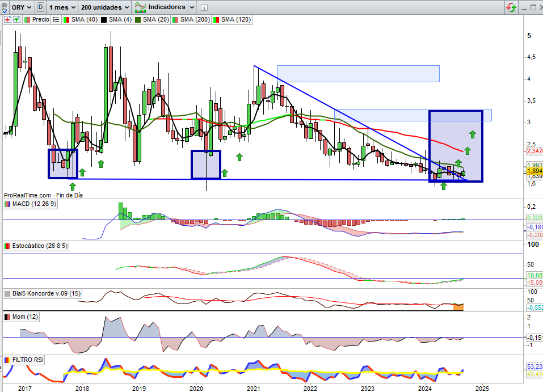Click the 2023 label on the time axis
Screen dimensions: 543x392
[368, 389]
